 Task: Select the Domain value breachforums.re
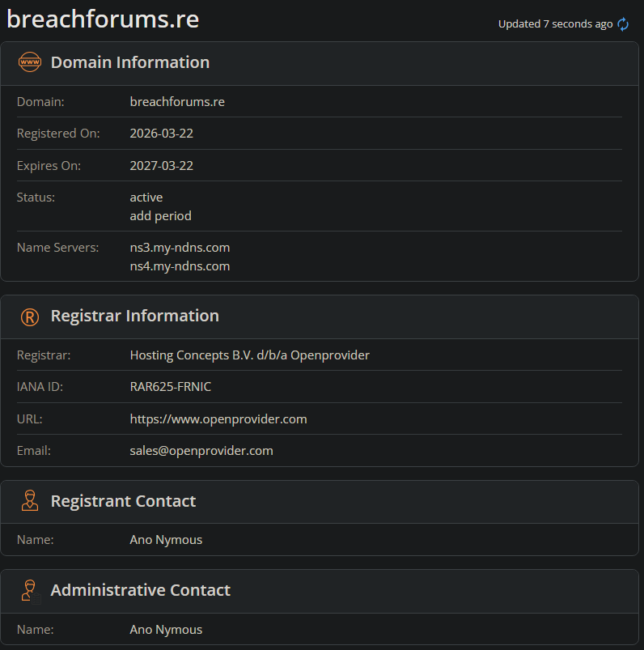177,101
